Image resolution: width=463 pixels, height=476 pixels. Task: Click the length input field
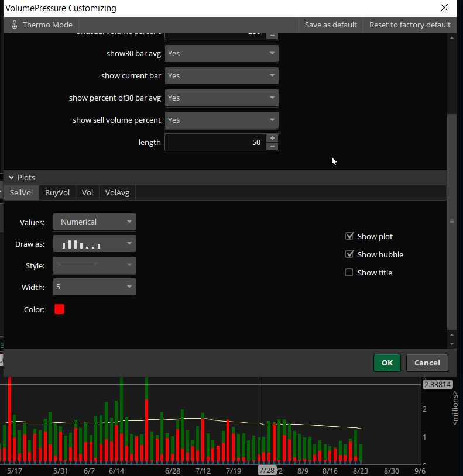pyautogui.click(x=215, y=142)
